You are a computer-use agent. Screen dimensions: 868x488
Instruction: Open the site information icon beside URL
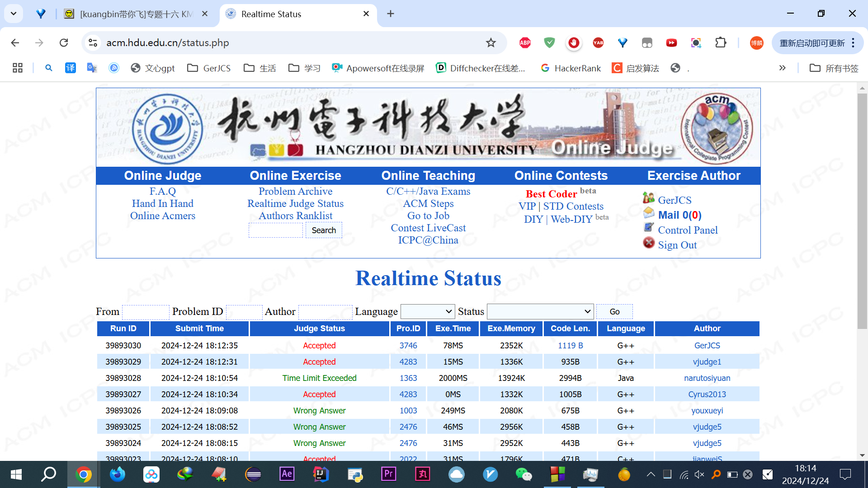[x=93, y=43]
